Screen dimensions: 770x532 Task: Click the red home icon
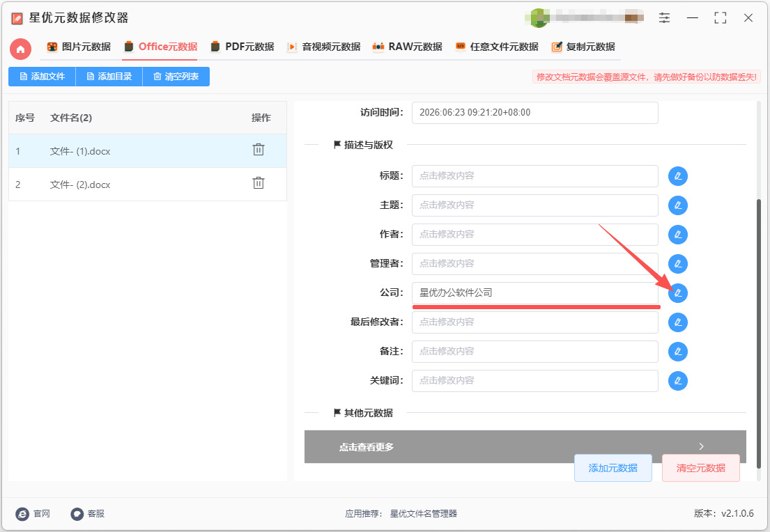[x=21, y=49]
